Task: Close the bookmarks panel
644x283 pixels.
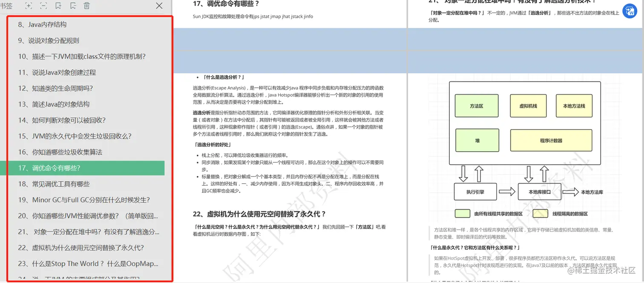Action: [x=159, y=6]
